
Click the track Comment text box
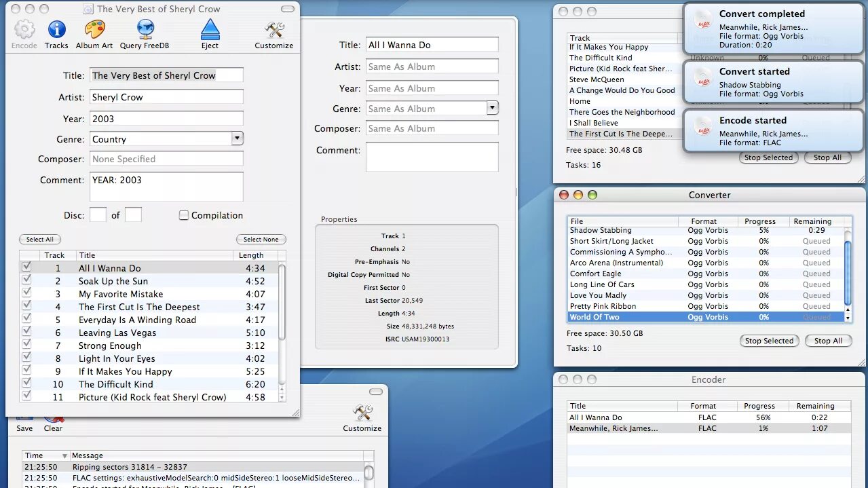coord(432,157)
